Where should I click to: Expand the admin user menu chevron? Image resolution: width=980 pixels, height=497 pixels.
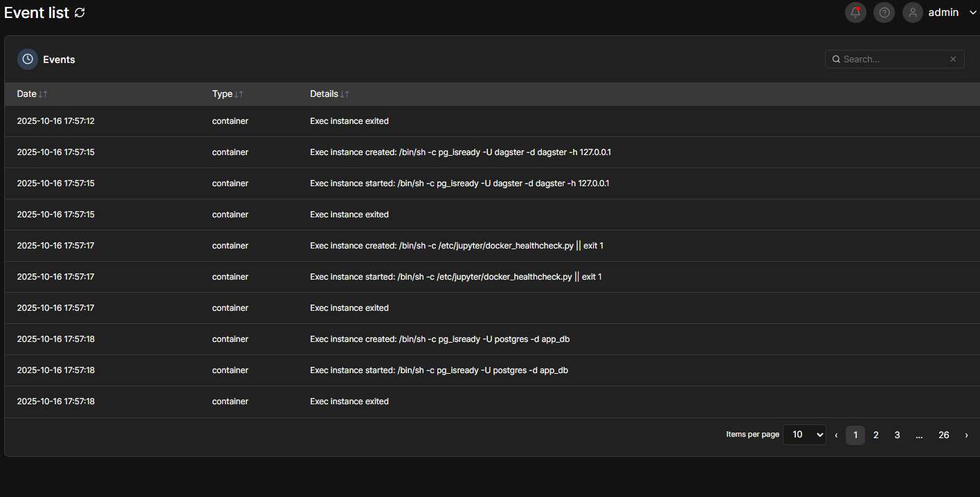pos(972,12)
